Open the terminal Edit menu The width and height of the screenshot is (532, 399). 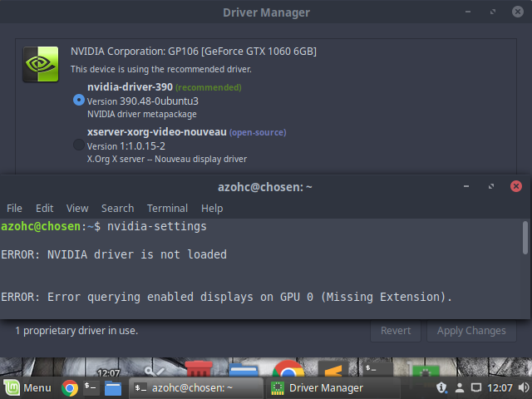[x=44, y=209]
